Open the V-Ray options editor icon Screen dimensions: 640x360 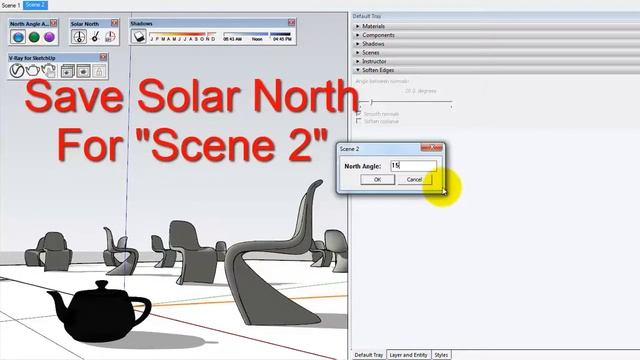coord(17,71)
